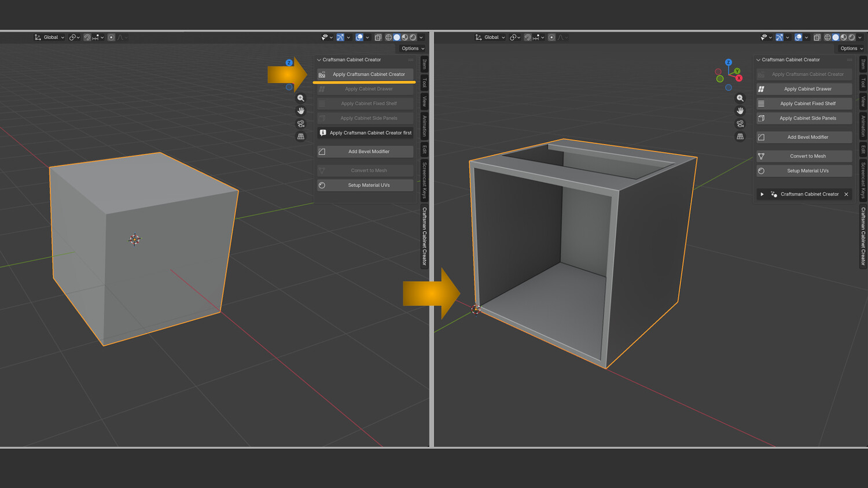The width and height of the screenshot is (868, 488).
Task: Remove the Craftsman Cabinet Creator modifier with X
Action: point(846,194)
